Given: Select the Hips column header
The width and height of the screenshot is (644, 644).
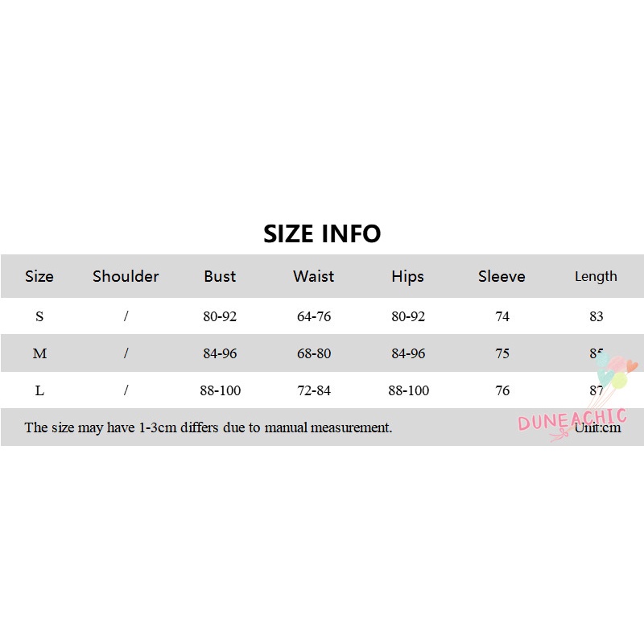Looking at the screenshot, I should coord(407,276).
